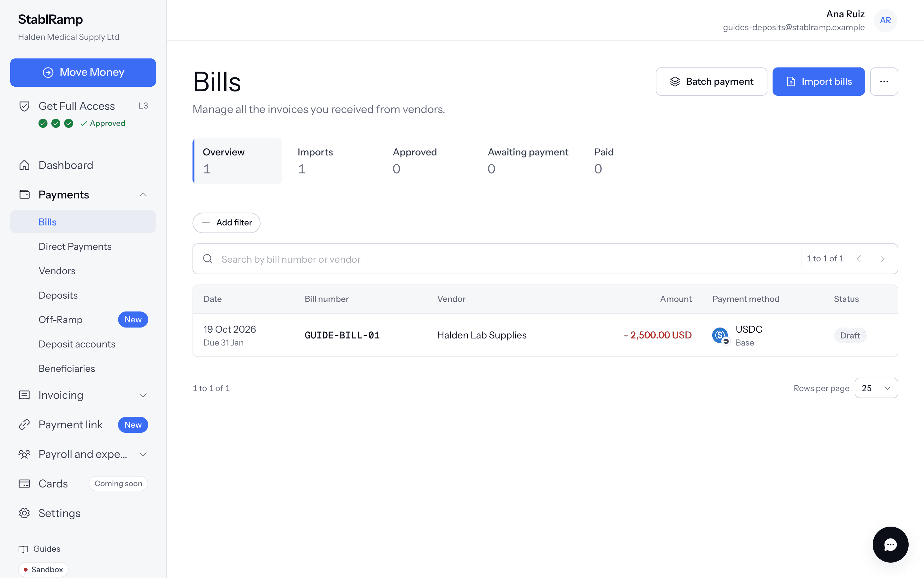This screenshot has height=578, width=924.
Task: Open Deposit accounts in the sidebar
Action: pyautogui.click(x=77, y=344)
